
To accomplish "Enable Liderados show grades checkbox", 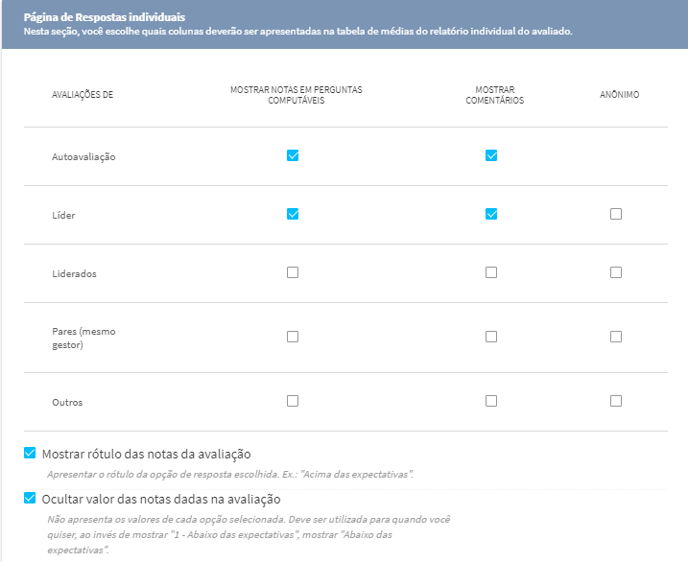I will point(293,272).
